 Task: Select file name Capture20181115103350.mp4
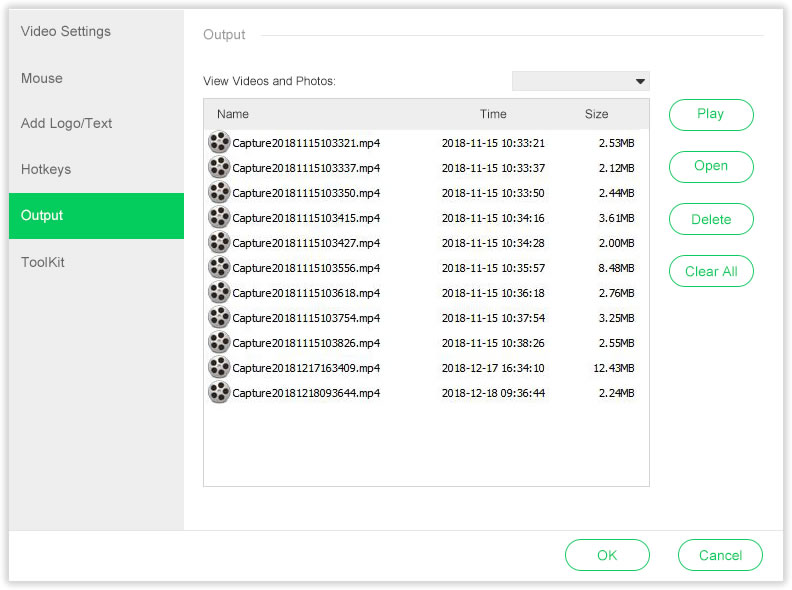pos(306,193)
